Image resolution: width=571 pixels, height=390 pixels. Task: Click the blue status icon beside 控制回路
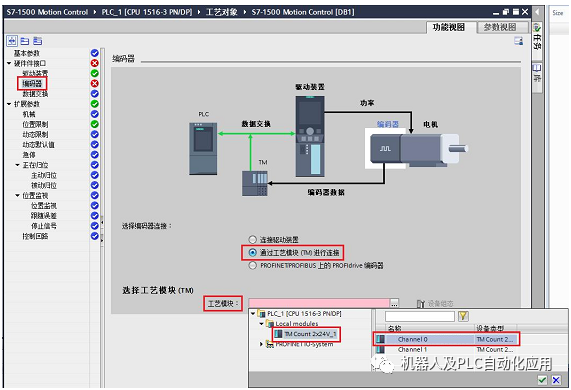click(x=95, y=236)
